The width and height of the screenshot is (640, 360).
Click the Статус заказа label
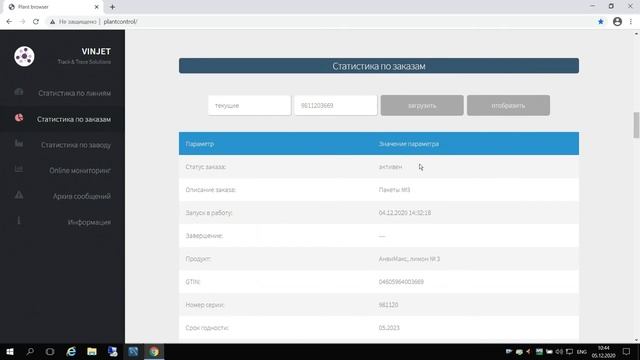pyautogui.click(x=205, y=167)
